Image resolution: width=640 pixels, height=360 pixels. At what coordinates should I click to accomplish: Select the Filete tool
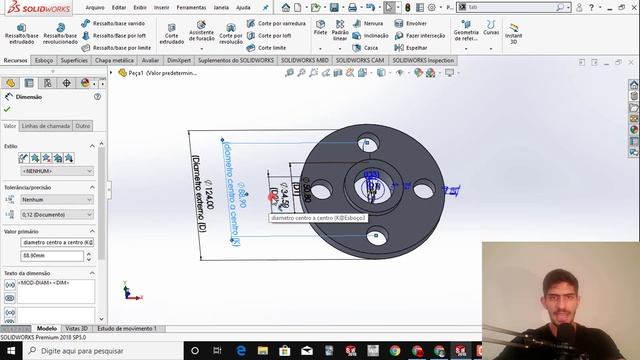coord(320,28)
